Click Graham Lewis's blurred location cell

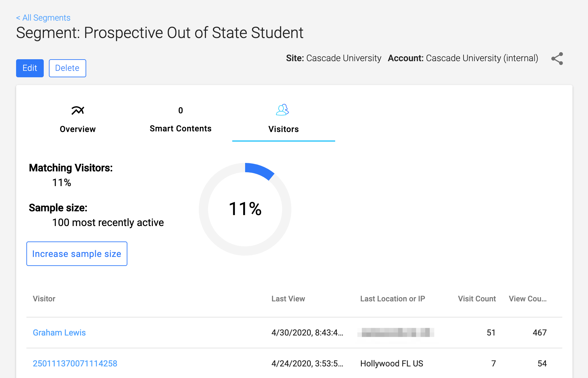pos(396,333)
